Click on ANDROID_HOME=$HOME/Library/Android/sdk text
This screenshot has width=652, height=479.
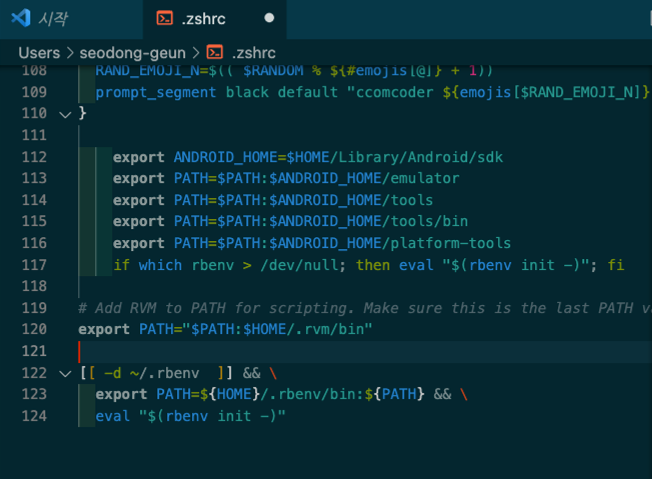[338, 157]
